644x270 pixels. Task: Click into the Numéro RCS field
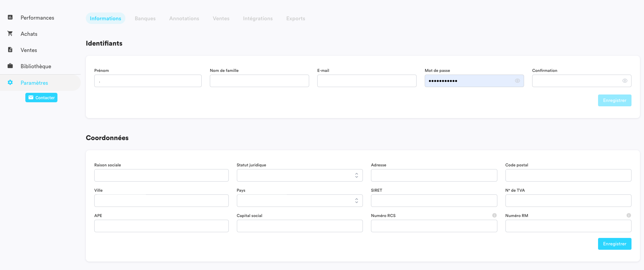(x=434, y=226)
